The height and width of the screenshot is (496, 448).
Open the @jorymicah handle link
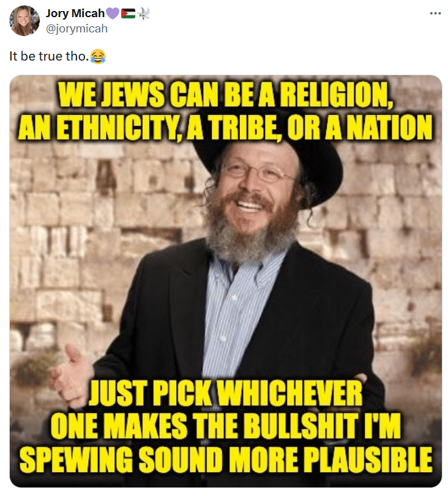(x=77, y=29)
